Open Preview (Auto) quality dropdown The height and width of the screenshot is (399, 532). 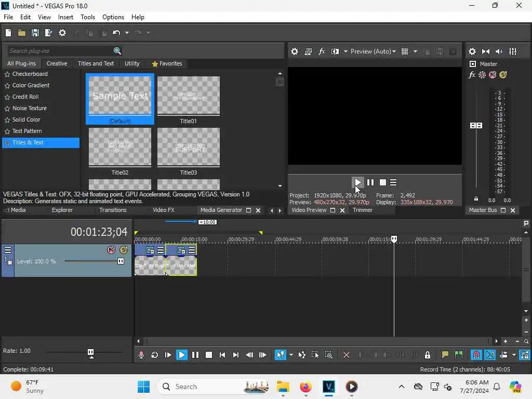pos(373,51)
